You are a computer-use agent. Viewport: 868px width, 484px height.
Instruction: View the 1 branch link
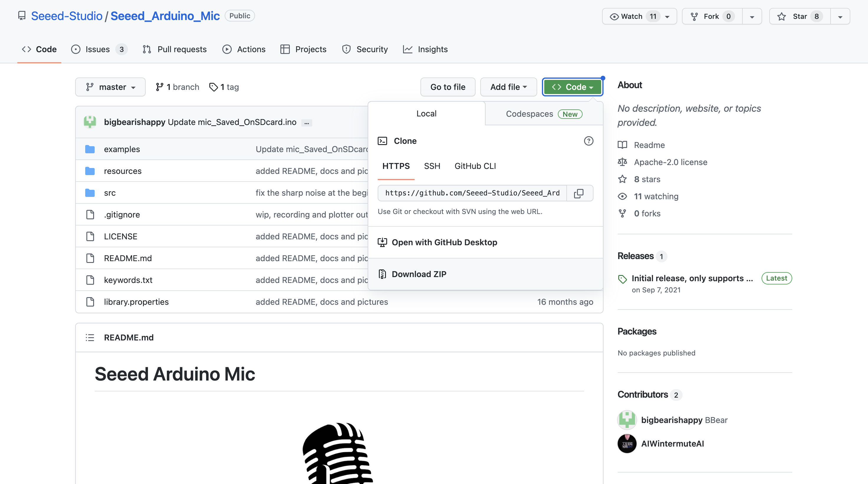pos(177,87)
